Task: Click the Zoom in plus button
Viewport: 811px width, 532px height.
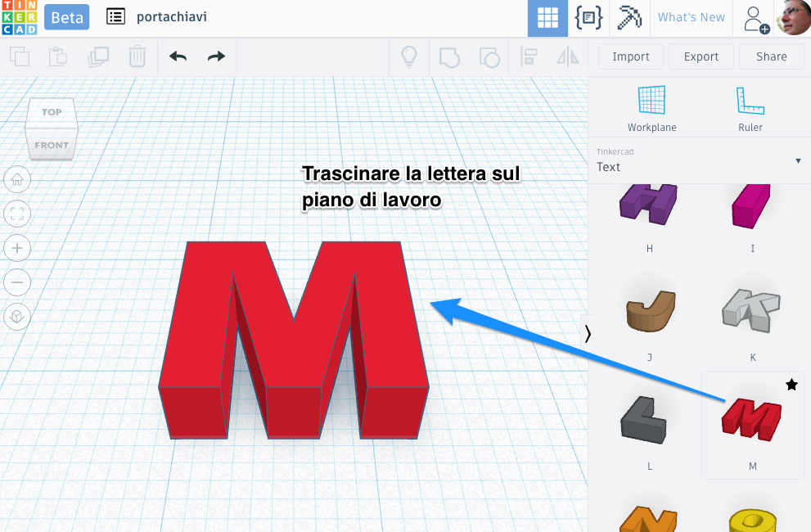Action: click(17, 248)
